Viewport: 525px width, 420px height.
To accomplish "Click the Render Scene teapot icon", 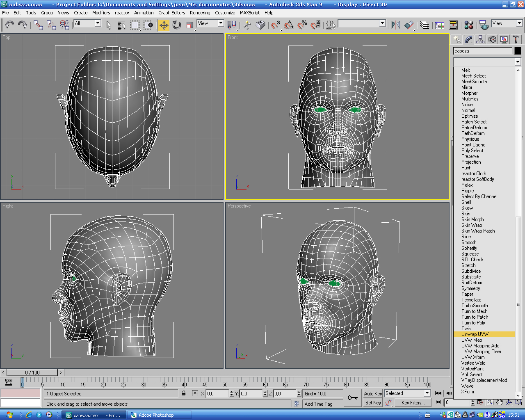I will [x=484, y=25].
